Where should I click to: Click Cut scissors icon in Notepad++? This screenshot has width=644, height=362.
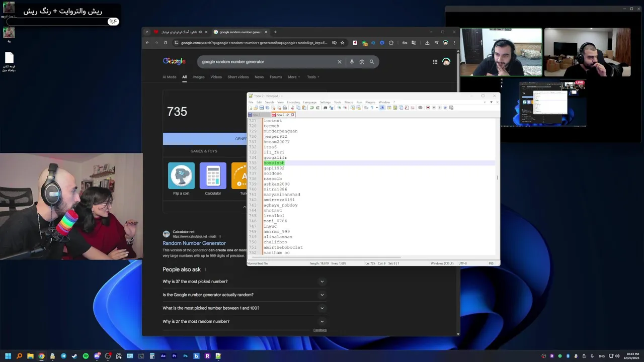pyautogui.click(x=292, y=108)
